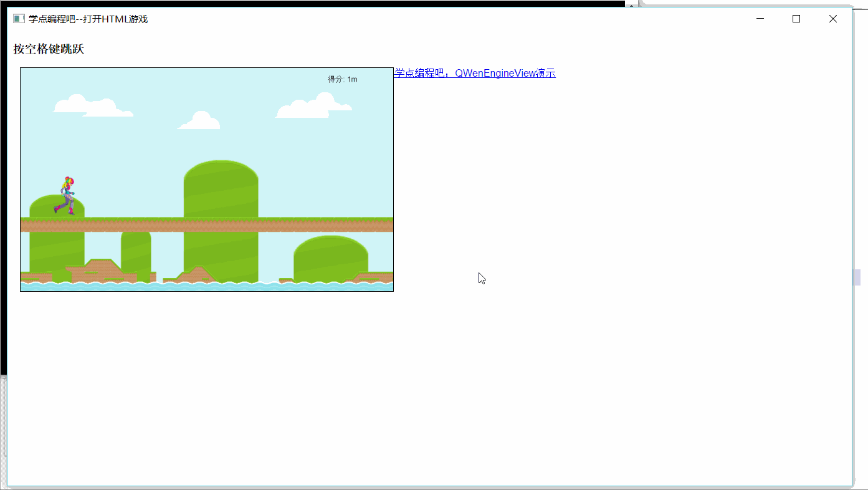
Task: Maximize the HTML game window
Action: pos(796,19)
